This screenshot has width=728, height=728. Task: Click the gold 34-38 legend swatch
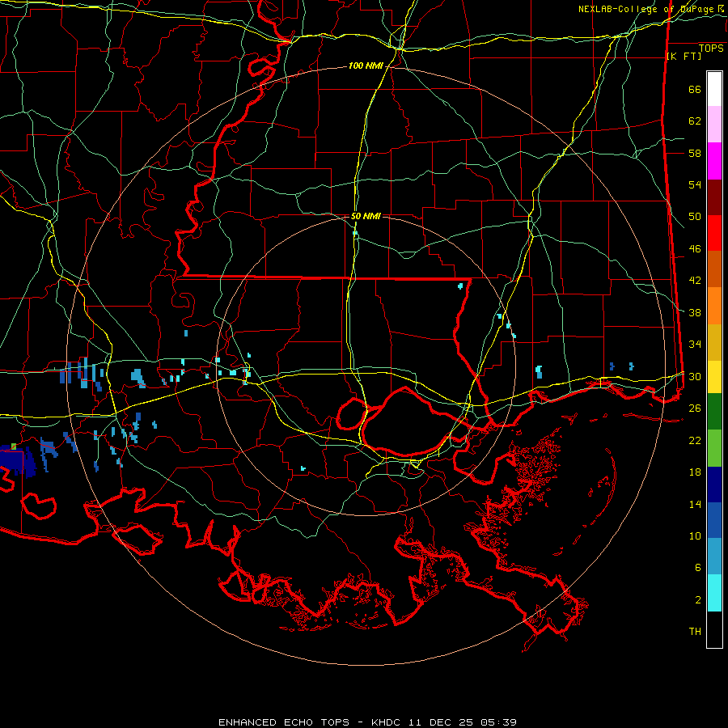pyautogui.click(x=714, y=342)
